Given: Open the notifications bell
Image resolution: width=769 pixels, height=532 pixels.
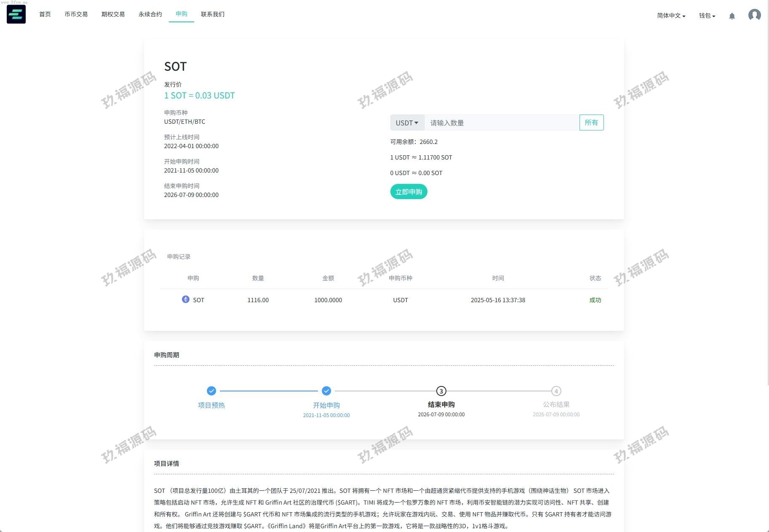Looking at the screenshot, I should click(732, 16).
